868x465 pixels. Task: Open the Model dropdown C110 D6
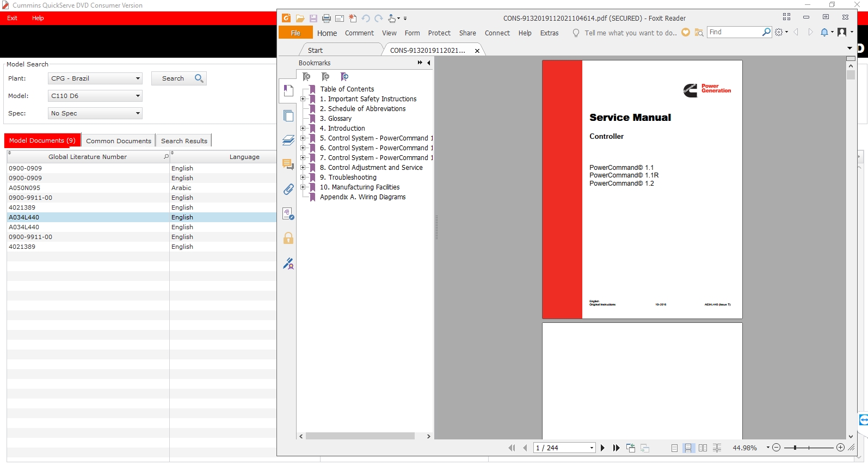click(95, 96)
